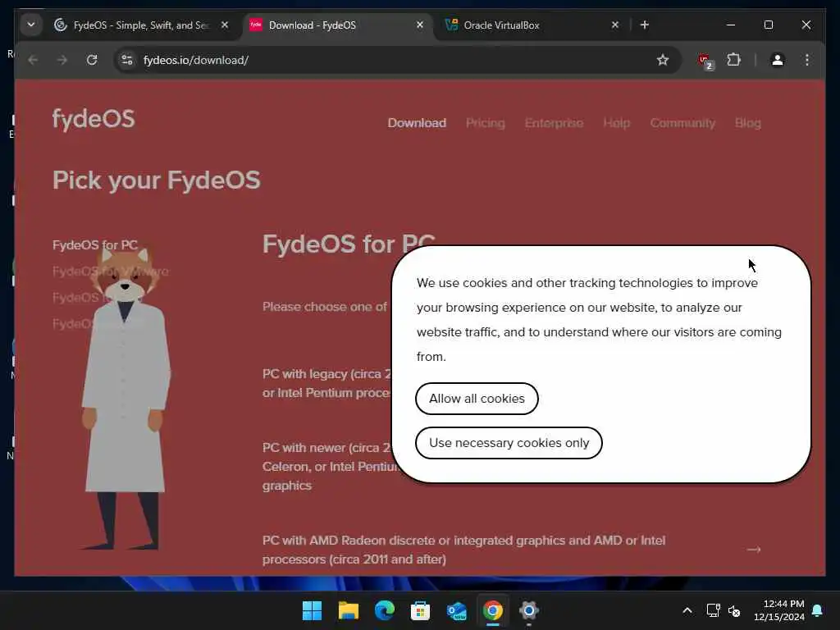Screen dimensions: 840x630
Task: Open the Windows Start menu
Action: point(312,610)
